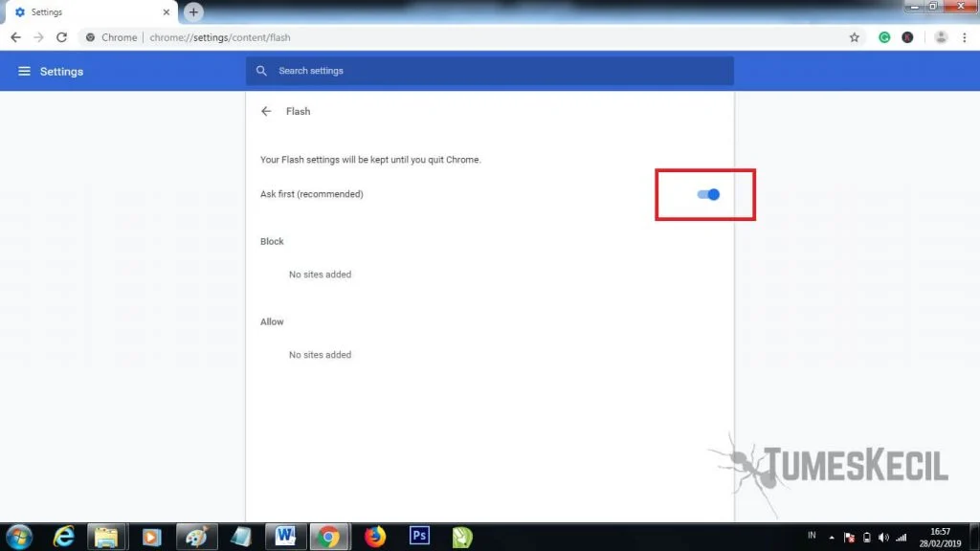Open the clock showing 16:57
Screen dimensions: 980x551
coord(940,538)
